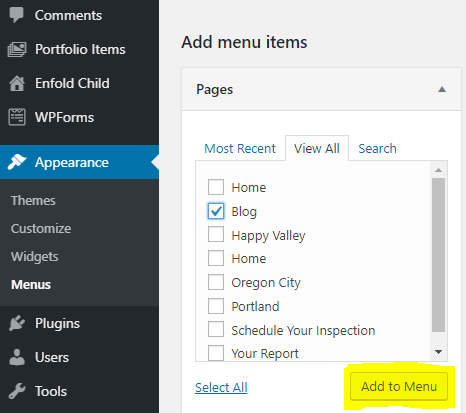
Task: Click the Plugins plug icon
Action: point(17,323)
